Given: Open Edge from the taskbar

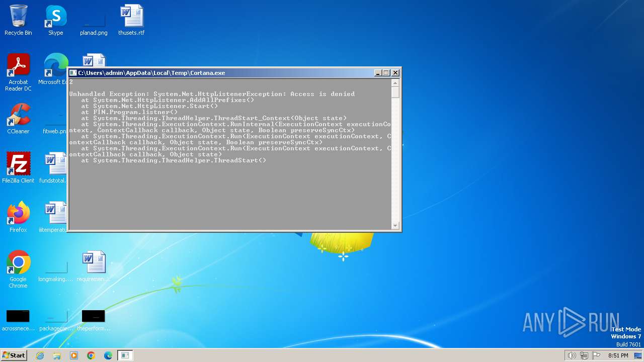Looking at the screenshot, I should 108,355.
